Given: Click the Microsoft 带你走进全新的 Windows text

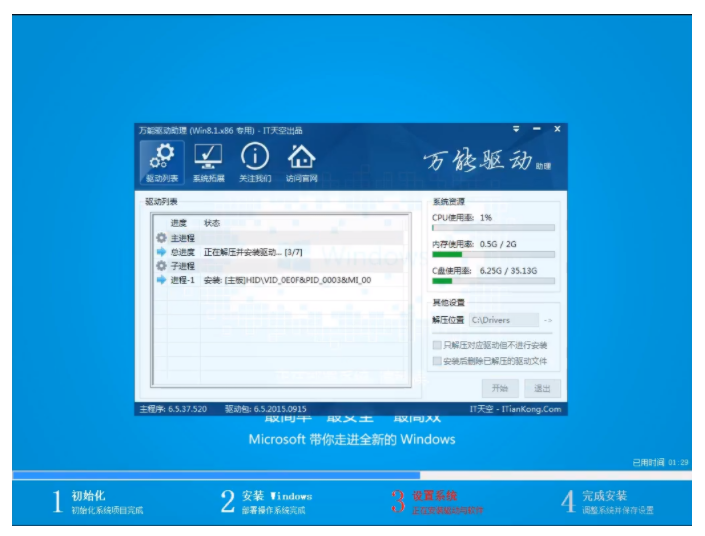Looking at the screenshot, I should coord(352,439).
